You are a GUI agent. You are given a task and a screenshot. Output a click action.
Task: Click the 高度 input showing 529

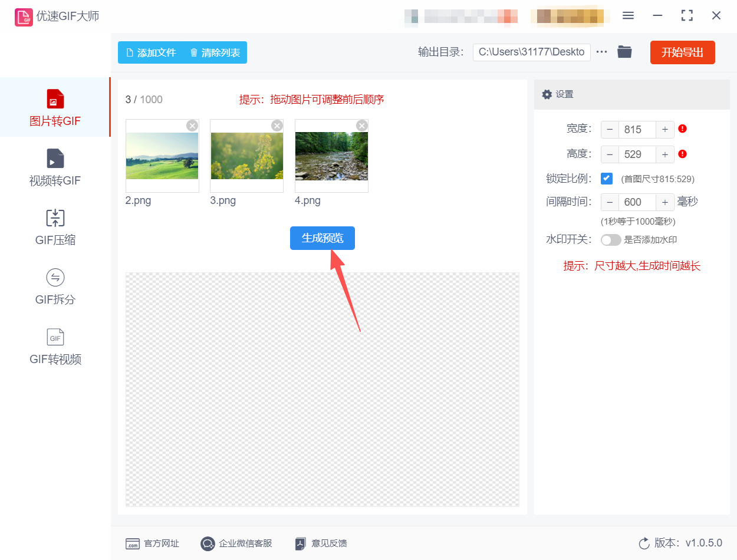[x=637, y=154]
